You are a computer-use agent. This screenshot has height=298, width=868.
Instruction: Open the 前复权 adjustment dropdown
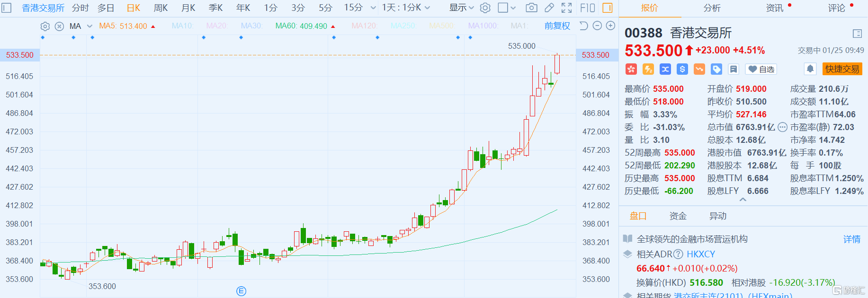[x=557, y=26]
